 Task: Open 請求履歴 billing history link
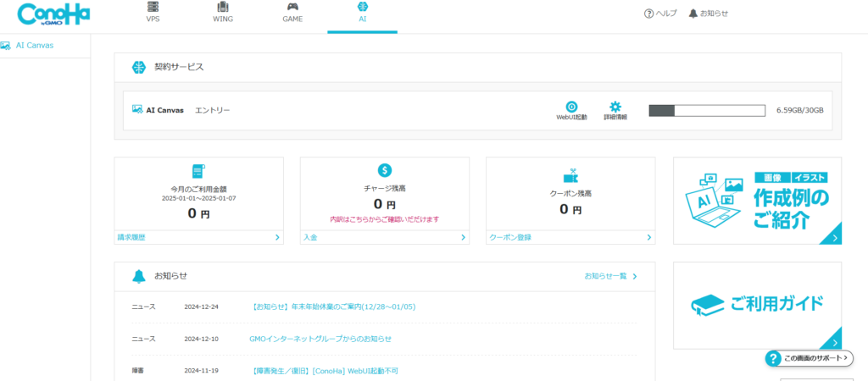click(131, 237)
